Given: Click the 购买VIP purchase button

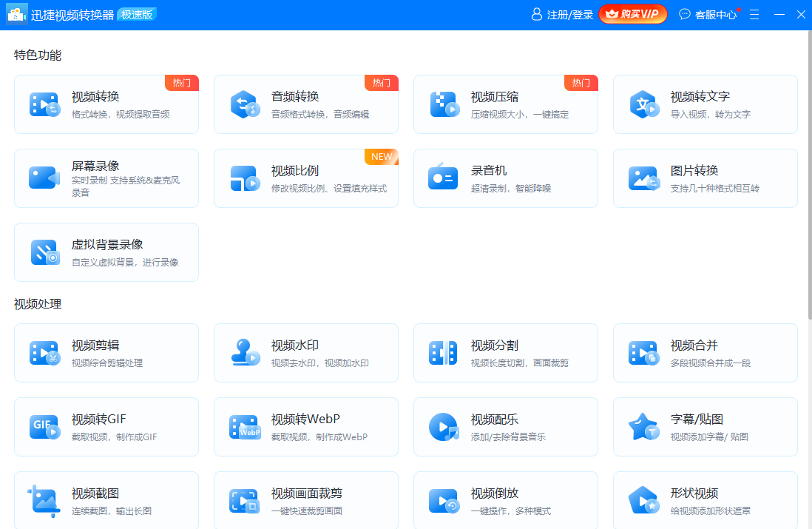Looking at the screenshot, I should [x=633, y=13].
